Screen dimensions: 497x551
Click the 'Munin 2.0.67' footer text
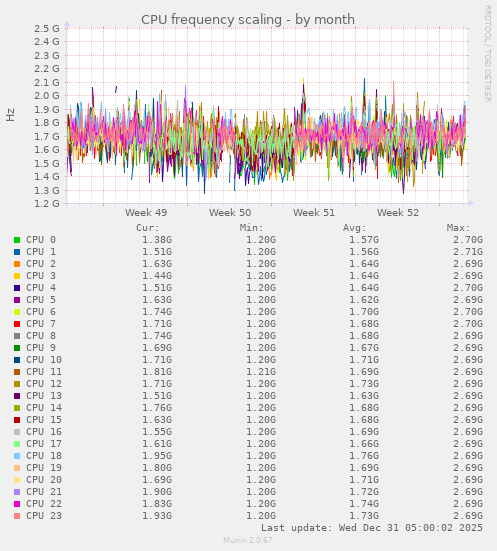(248, 540)
